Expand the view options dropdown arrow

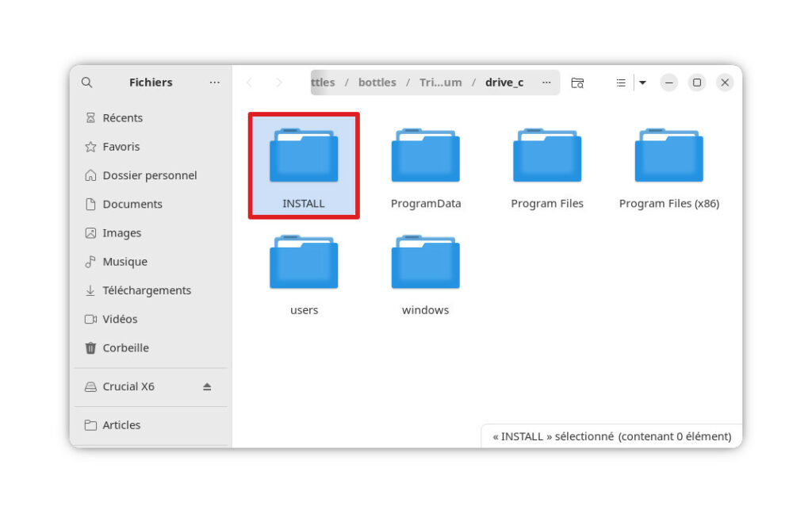(x=642, y=83)
